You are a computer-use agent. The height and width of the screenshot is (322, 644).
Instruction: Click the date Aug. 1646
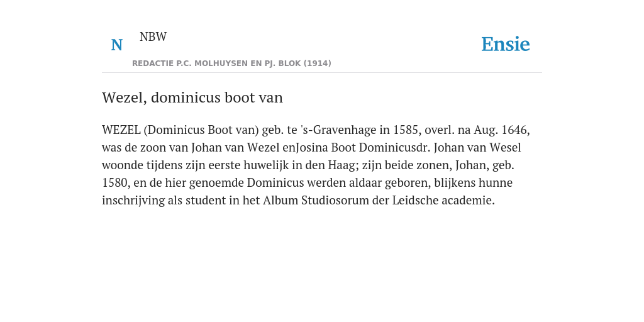tap(500, 130)
